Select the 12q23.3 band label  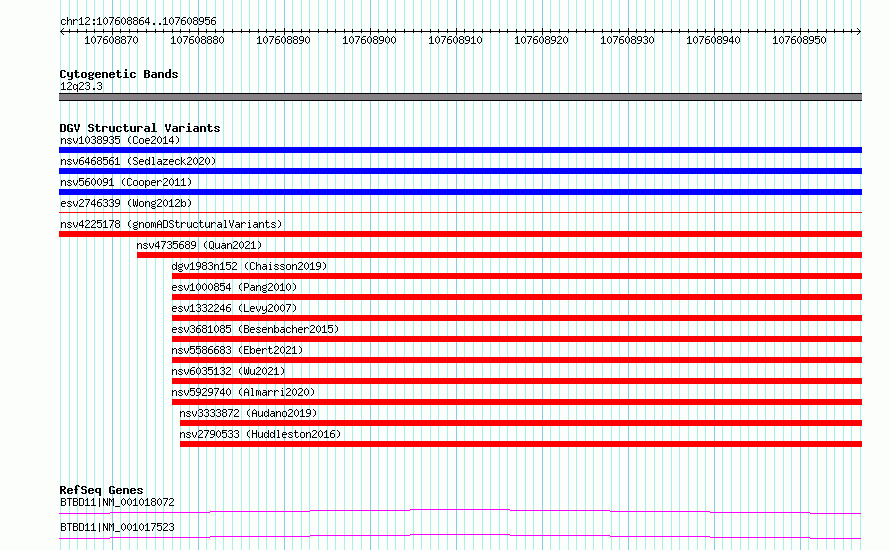click(81, 86)
